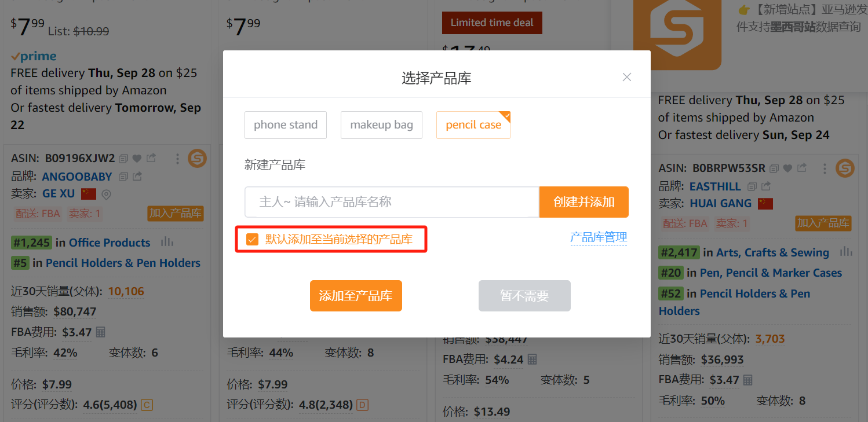Viewport: 868px width, 422px height.
Task: Click the bar chart icon near Arts, Crafts & Sewing
Action: point(846,252)
